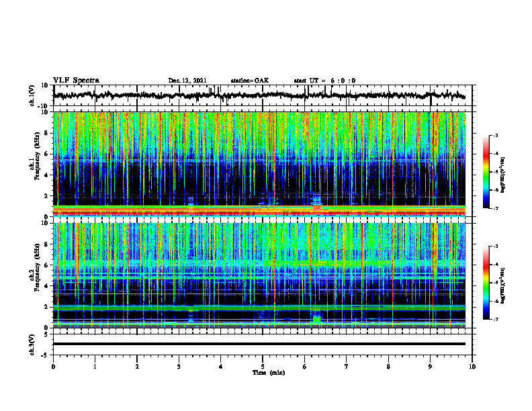The height and width of the screenshot is (411, 532).
Task: Click the "start UT = 6 : 0 : 0" text
Action: [324, 81]
